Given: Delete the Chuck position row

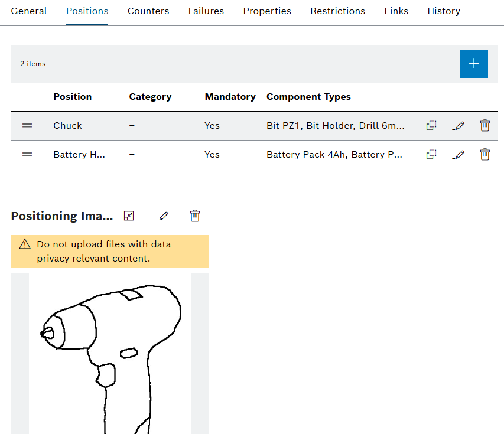Looking at the screenshot, I should click(x=485, y=125).
